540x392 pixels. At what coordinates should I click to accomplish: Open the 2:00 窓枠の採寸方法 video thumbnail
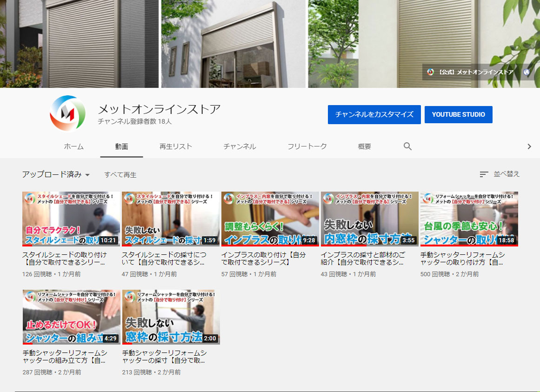click(x=171, y=317)
